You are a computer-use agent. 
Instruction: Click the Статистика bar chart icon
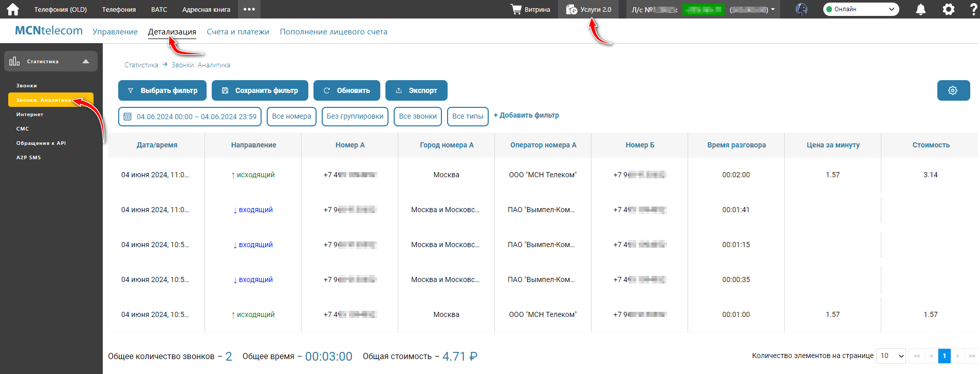(14, 61)
